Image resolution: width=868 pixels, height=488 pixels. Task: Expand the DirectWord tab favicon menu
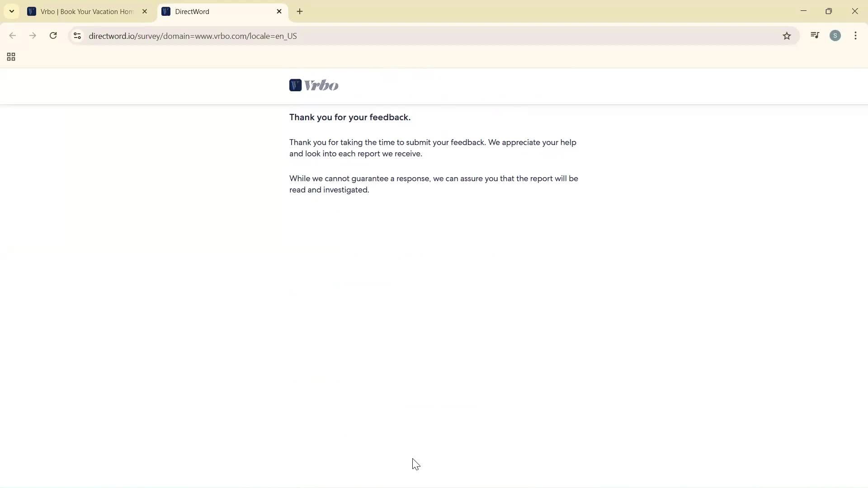click(x=166, y=11)
